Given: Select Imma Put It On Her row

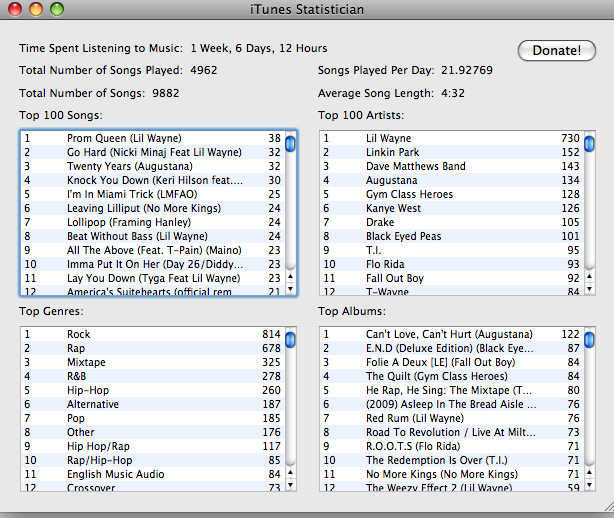Looking at the screenshot, I should [x=153, y=264].
